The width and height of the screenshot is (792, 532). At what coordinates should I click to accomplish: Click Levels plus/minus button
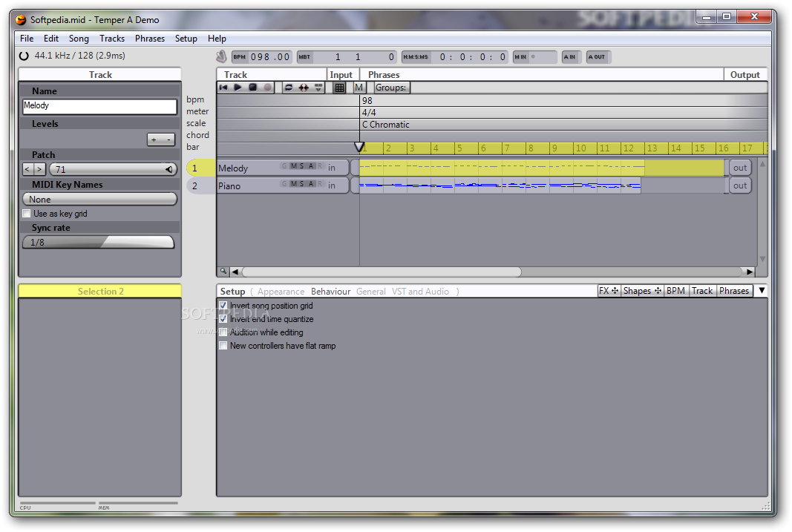click(x=161, y=139)
